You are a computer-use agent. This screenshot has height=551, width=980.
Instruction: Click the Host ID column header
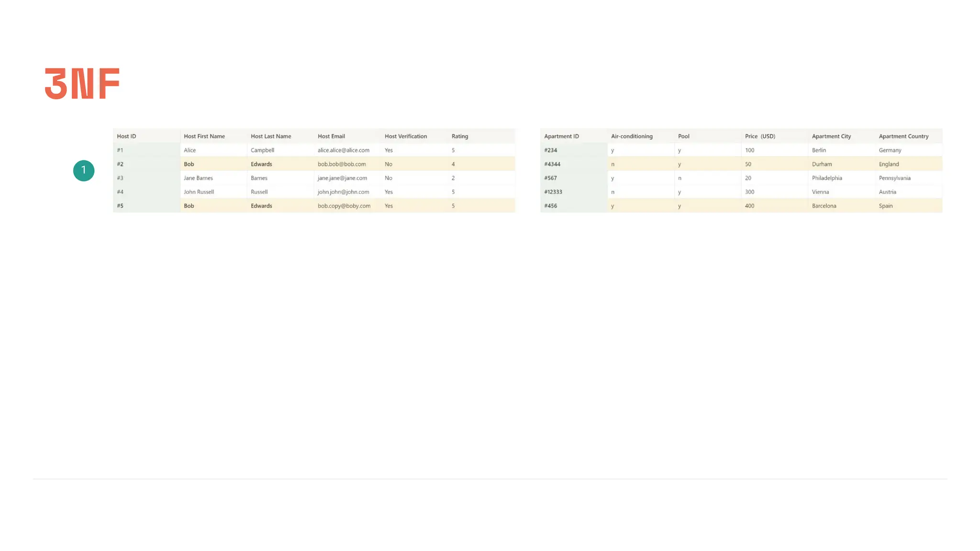[126, 136]
